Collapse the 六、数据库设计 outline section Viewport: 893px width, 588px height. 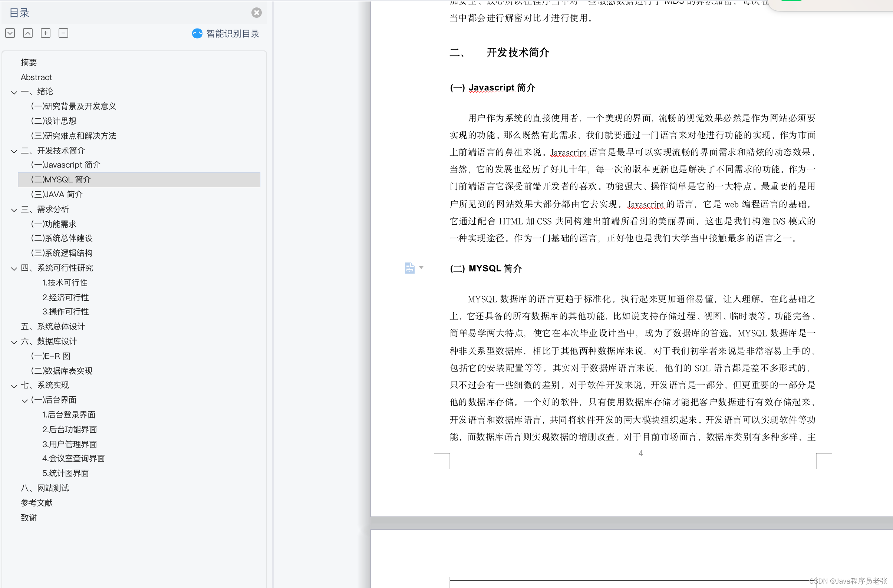coord(14,342)
